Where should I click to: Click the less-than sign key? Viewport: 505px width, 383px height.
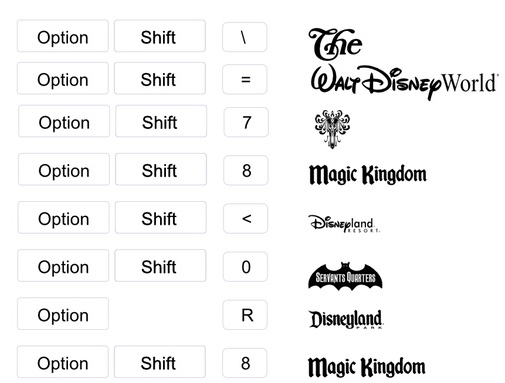[246, 218]
